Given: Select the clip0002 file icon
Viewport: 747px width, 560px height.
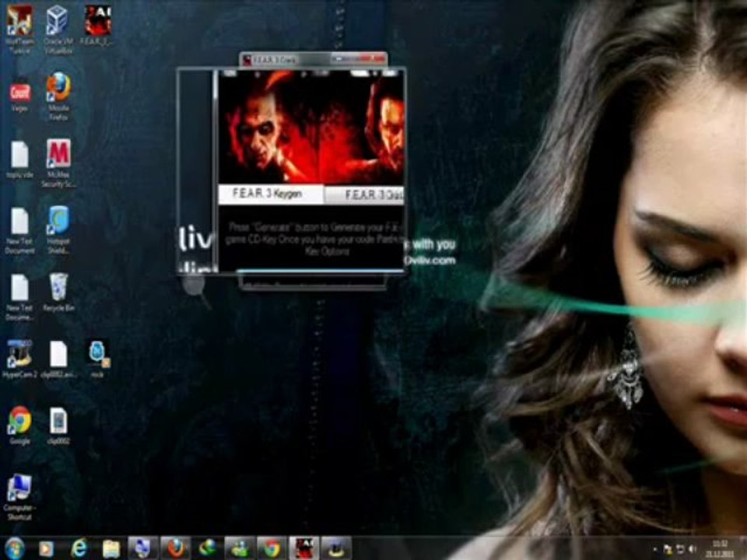Looking at the screenshot, I should [58, 425].
